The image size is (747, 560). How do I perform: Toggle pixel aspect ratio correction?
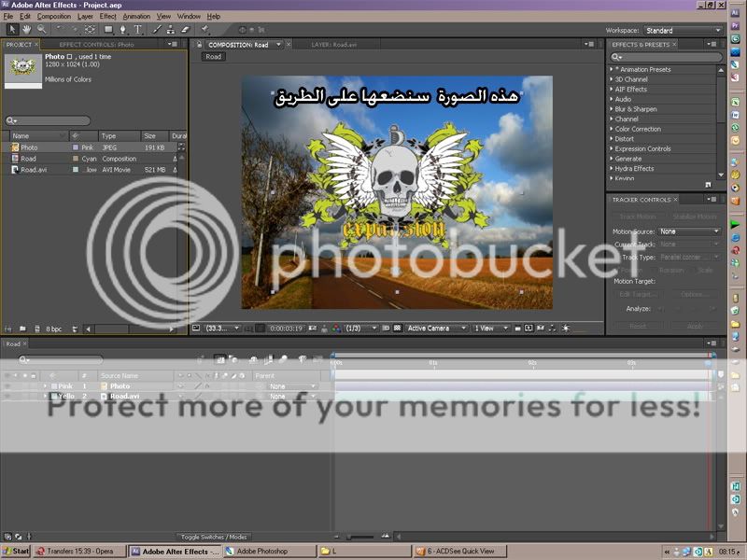(x=518, y=329)
